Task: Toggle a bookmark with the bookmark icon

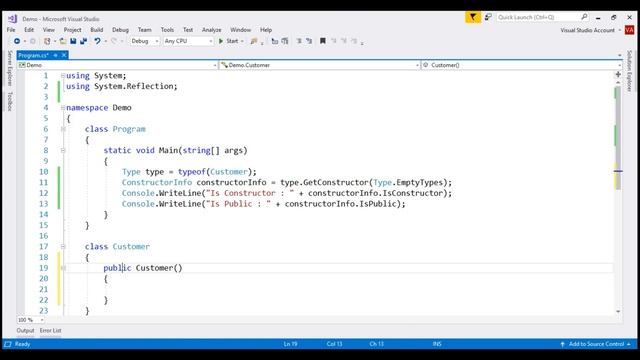Action: 322,41
